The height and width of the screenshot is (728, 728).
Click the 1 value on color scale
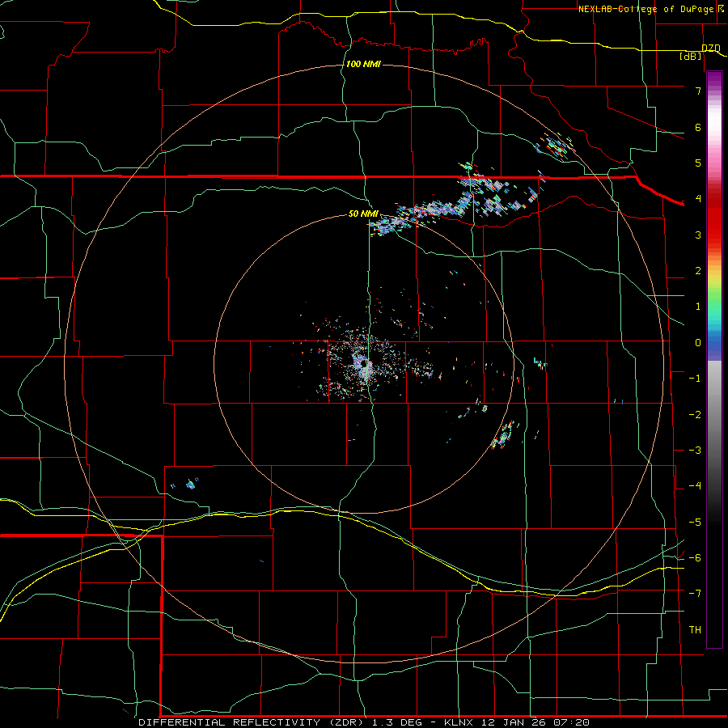(698, 307)
